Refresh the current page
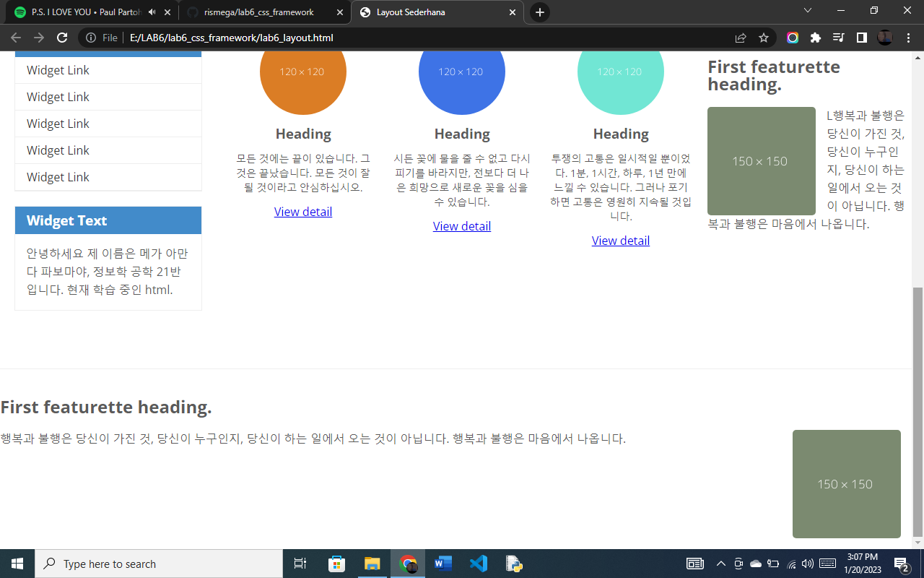The image size is (924, 578). [62, 38]
